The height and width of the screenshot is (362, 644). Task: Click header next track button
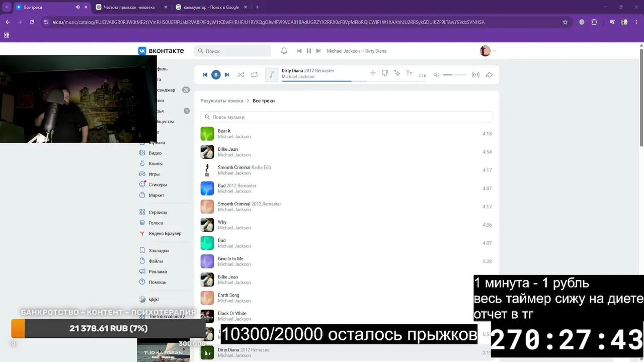[318, 51]
